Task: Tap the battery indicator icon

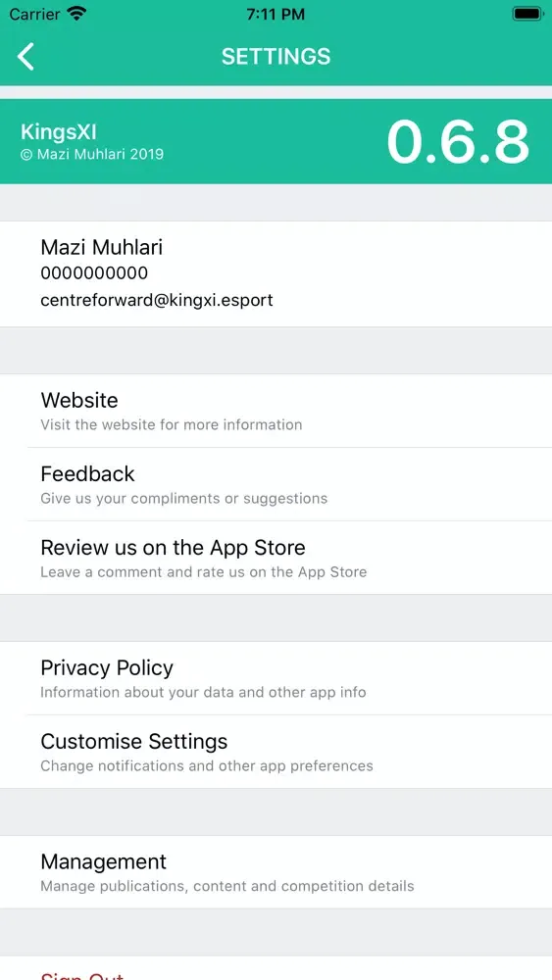Action: click(x=527, y=14)
